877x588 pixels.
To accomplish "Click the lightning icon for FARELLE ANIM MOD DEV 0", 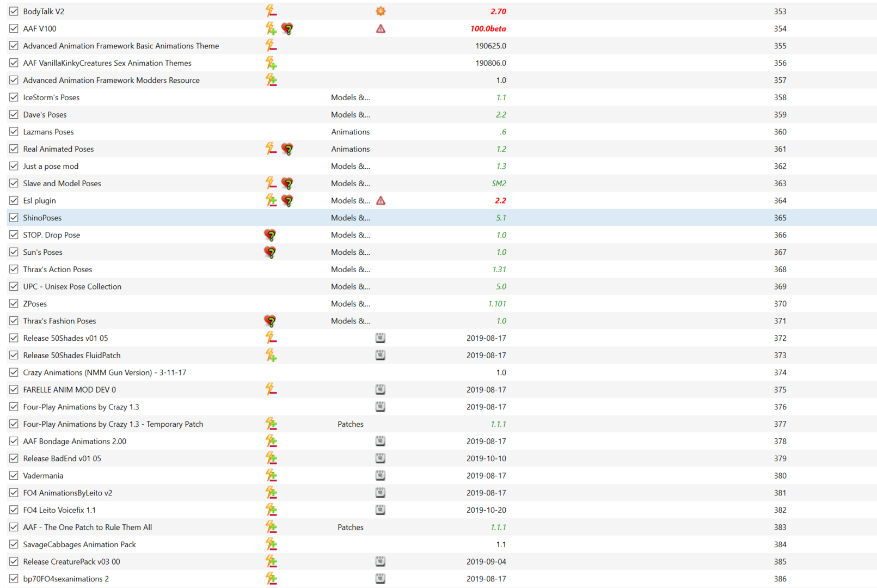I will point(271,389).
